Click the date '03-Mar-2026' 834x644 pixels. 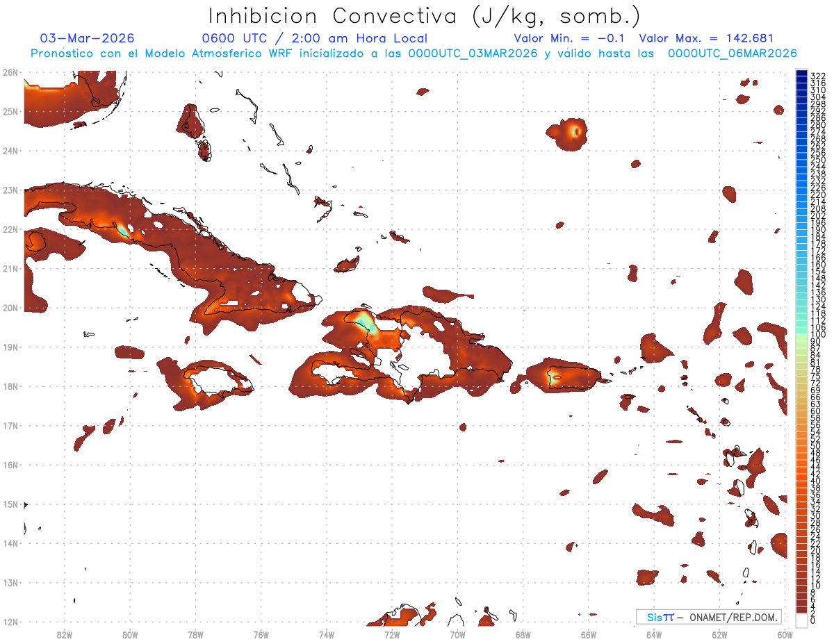(x=88, y=38)
